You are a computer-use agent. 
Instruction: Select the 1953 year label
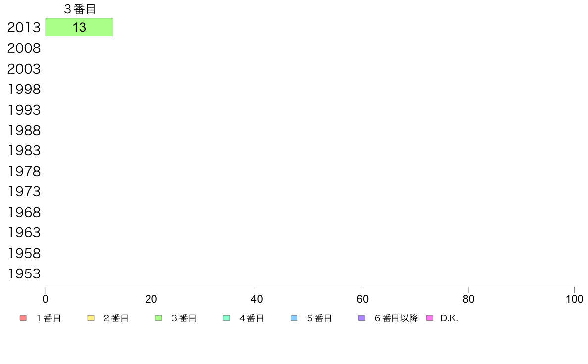coord(24,273)
